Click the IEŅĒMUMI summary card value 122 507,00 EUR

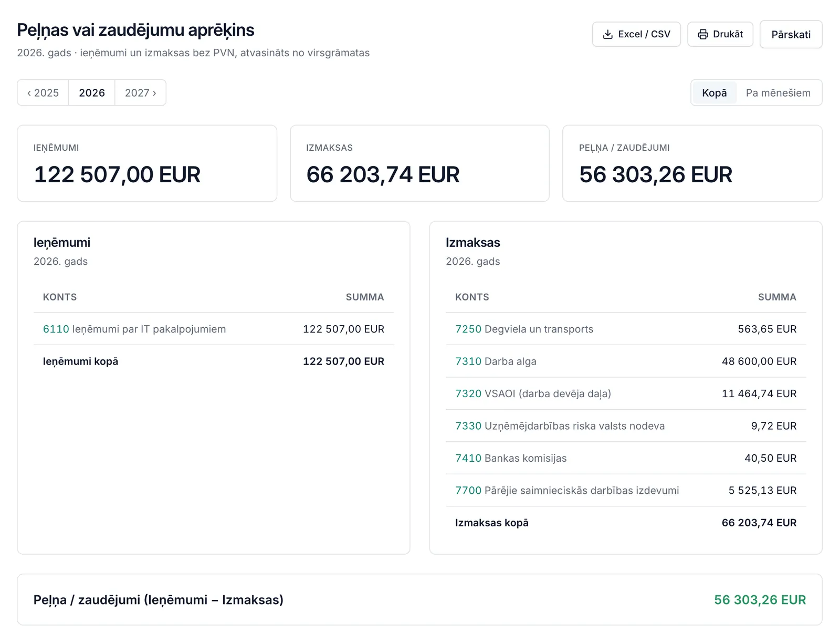coord(117,174)
